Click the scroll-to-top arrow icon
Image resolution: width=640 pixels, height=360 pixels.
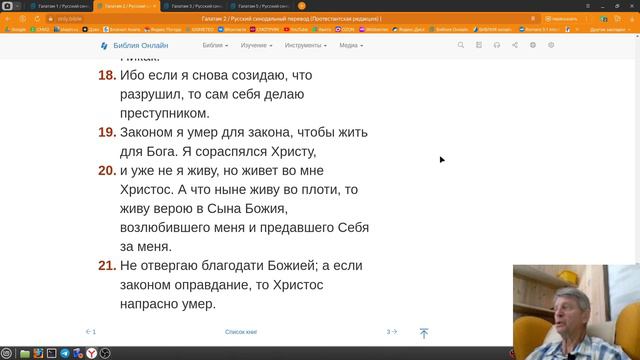424,333
